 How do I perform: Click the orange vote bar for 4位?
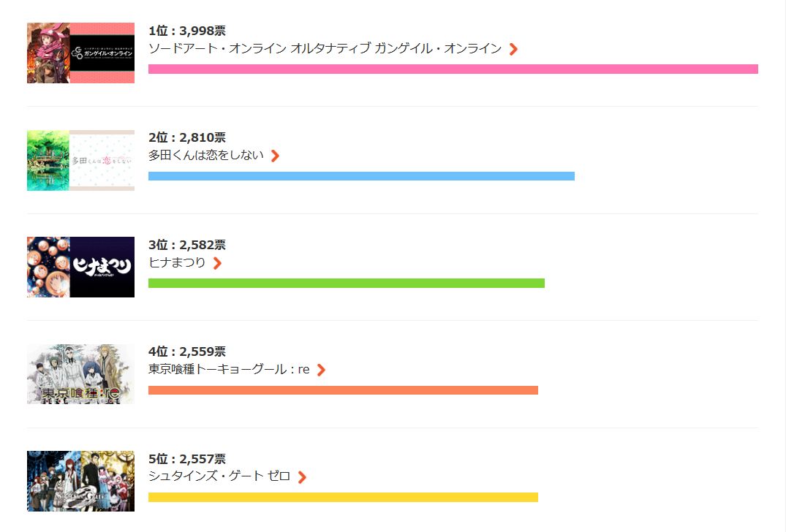click(x=343, y=390)
